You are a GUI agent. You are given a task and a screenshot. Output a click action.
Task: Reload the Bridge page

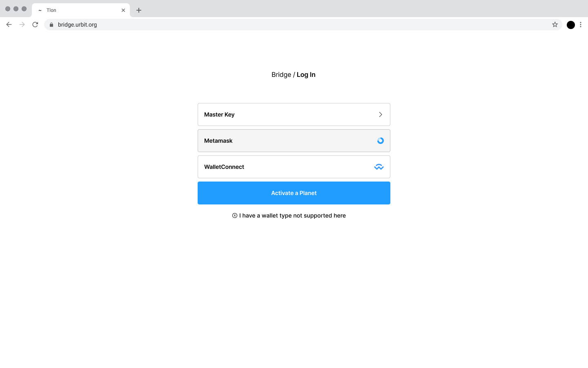coord(35,25)
